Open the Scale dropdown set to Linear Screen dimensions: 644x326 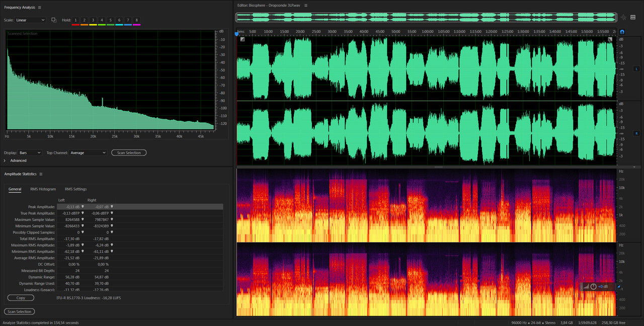click(x=30, y=20)
